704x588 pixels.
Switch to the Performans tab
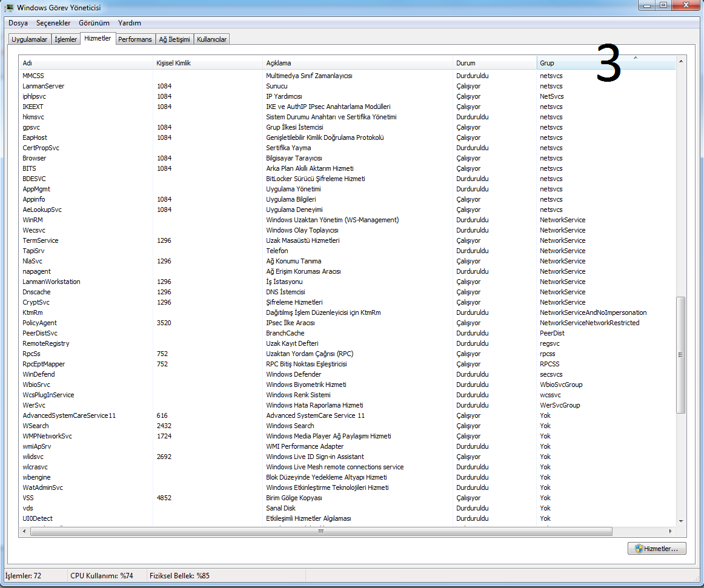tap(135, 39)
